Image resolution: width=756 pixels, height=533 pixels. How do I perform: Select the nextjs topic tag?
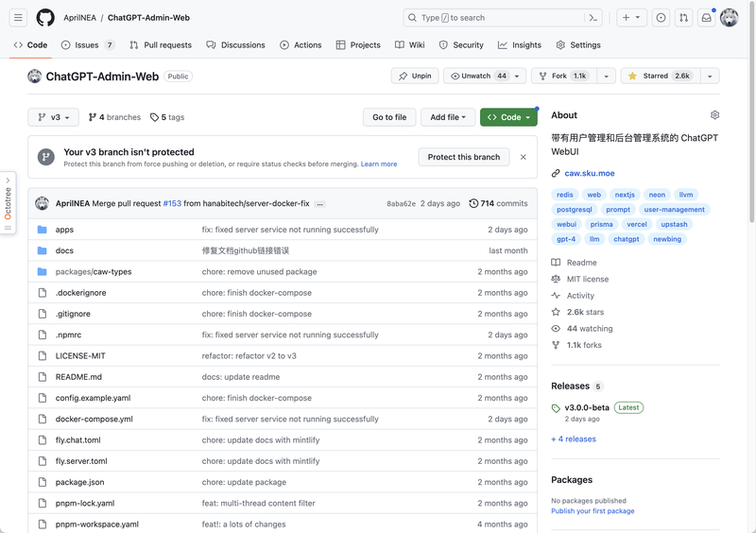[625, 195]
